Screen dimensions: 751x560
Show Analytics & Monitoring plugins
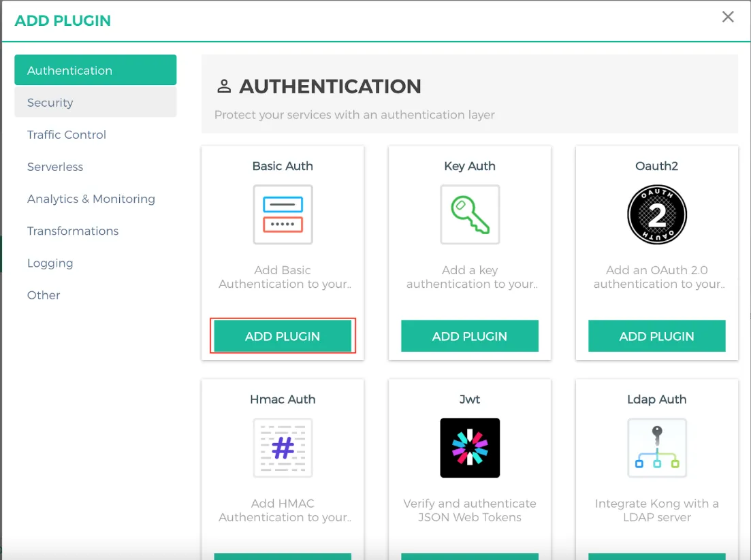tap(95, 199)
